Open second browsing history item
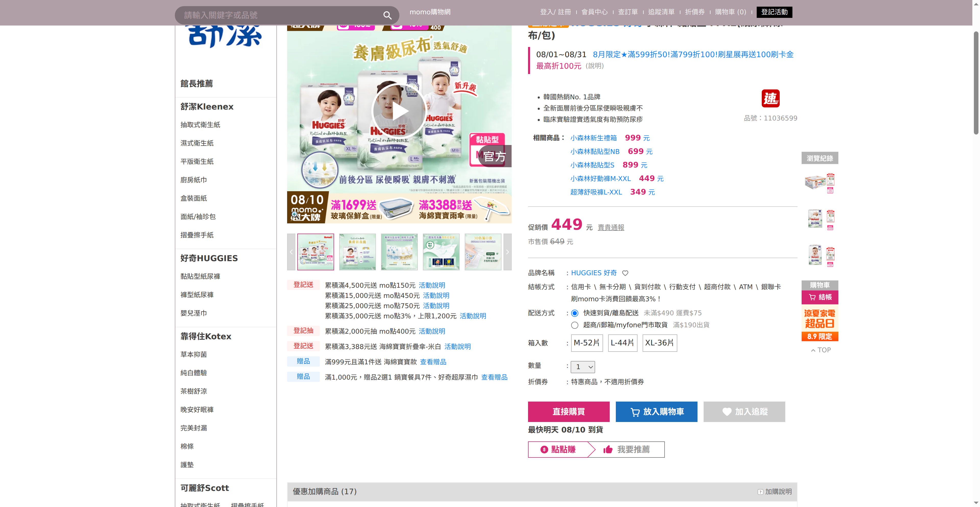 820,219
